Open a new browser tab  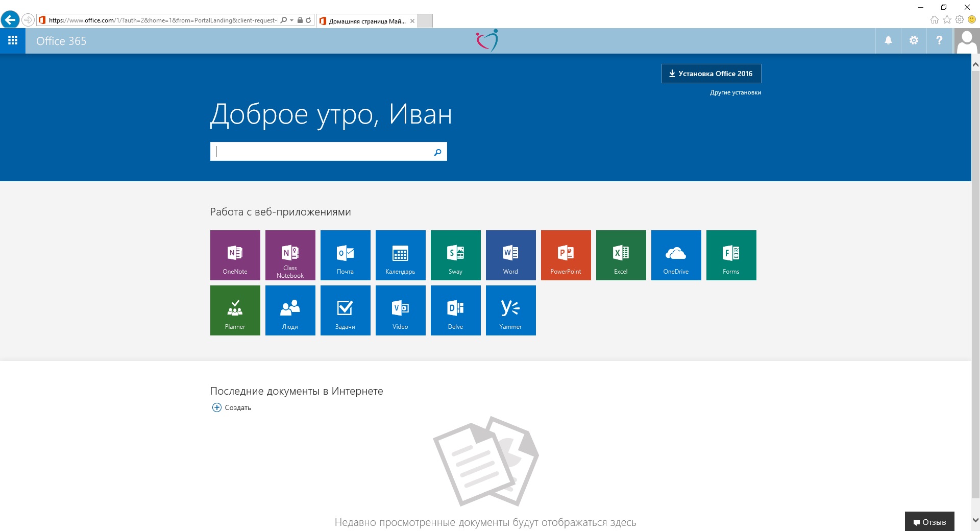(425, 21)
